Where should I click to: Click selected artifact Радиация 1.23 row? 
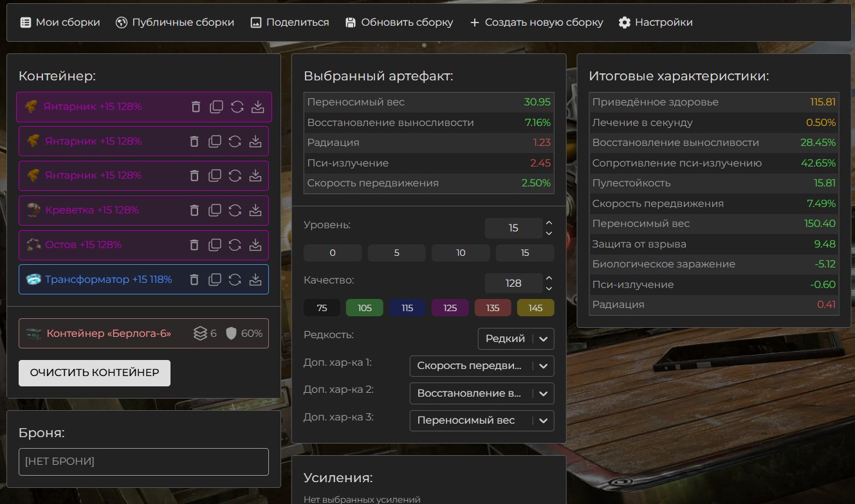[429, 143]
